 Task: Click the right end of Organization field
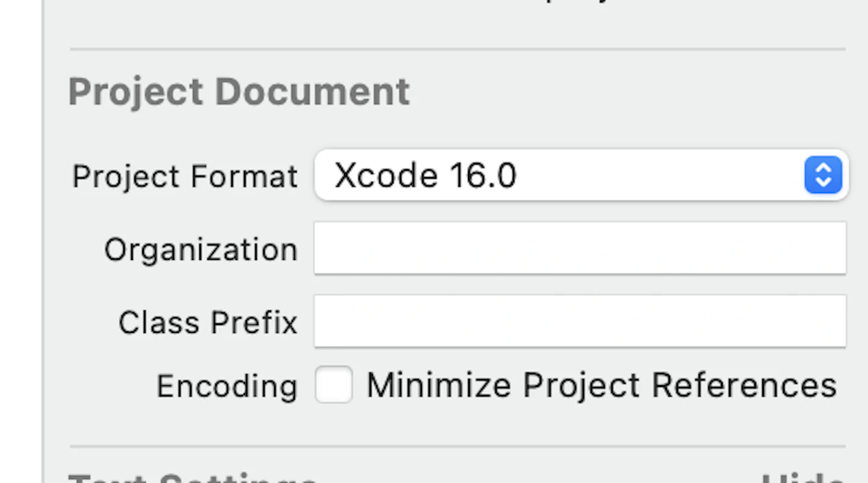[833, 248]
